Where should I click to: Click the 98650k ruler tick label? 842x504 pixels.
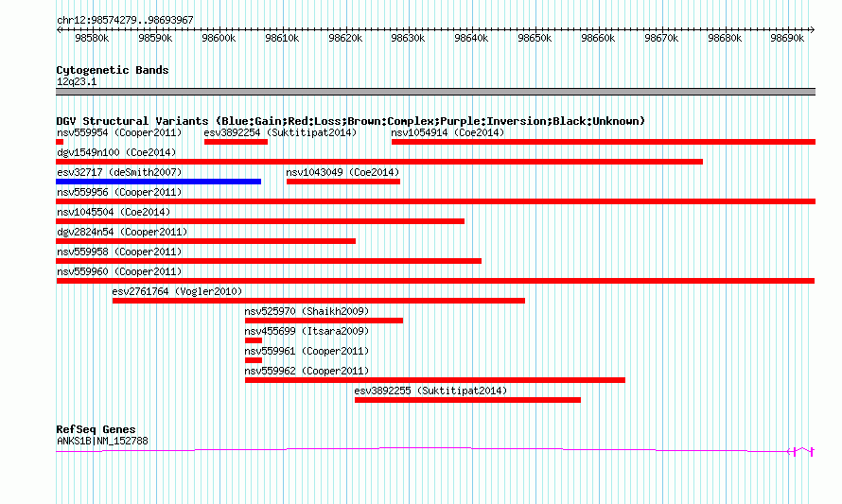[x=535, y=38]
